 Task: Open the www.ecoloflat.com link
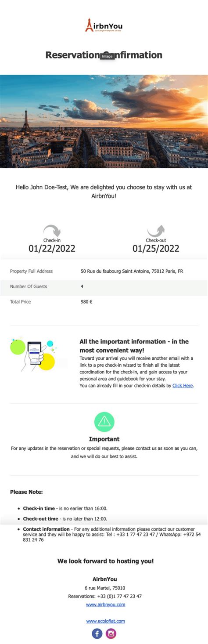tap(105, 621)
